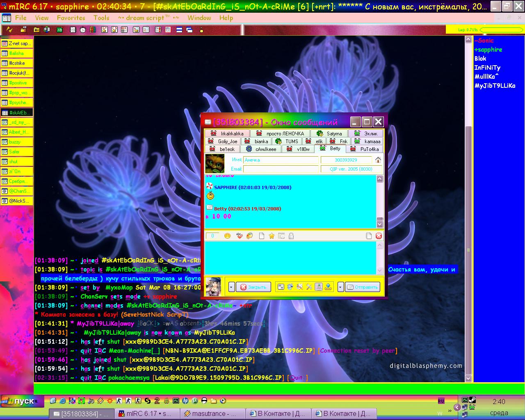Open the View menu

click(42, 18)
